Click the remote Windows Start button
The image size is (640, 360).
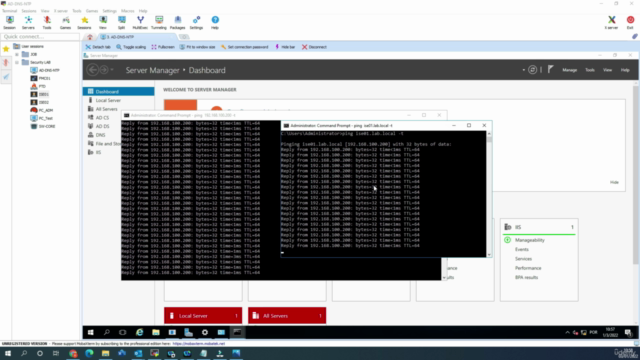(91, 332)
